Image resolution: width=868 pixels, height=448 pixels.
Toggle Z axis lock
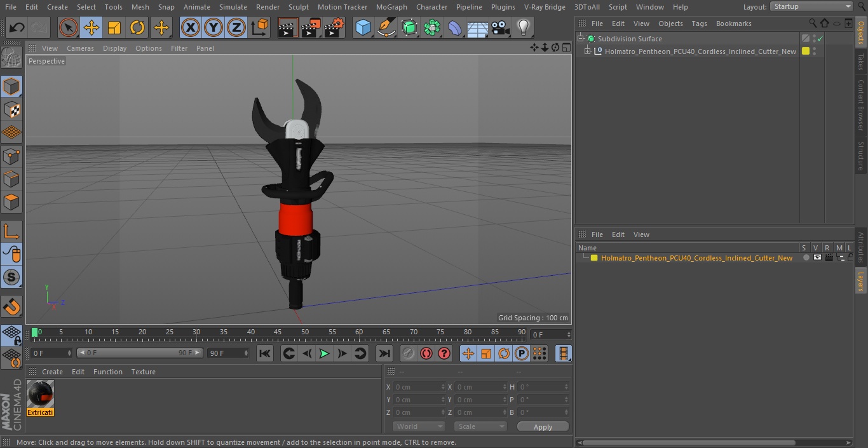click(236, 27)
